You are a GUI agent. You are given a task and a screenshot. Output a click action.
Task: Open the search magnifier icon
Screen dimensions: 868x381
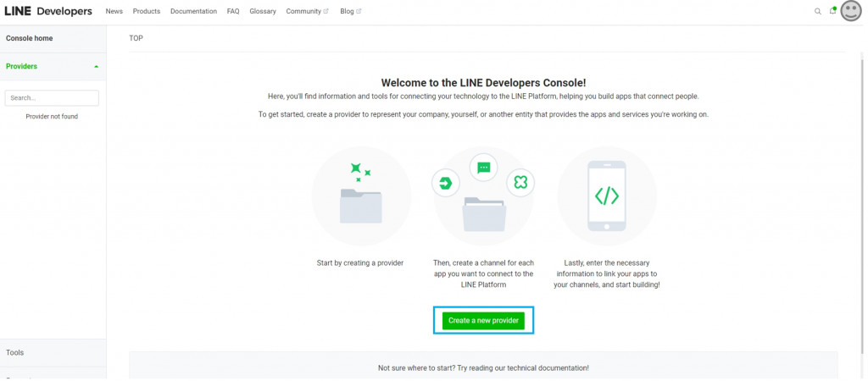coord(818,11)
